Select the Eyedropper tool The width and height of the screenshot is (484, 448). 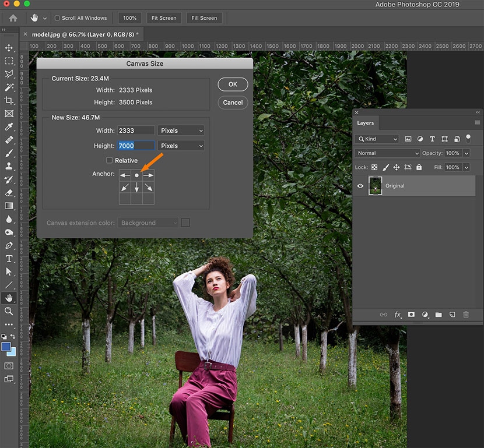pos(9,127)
